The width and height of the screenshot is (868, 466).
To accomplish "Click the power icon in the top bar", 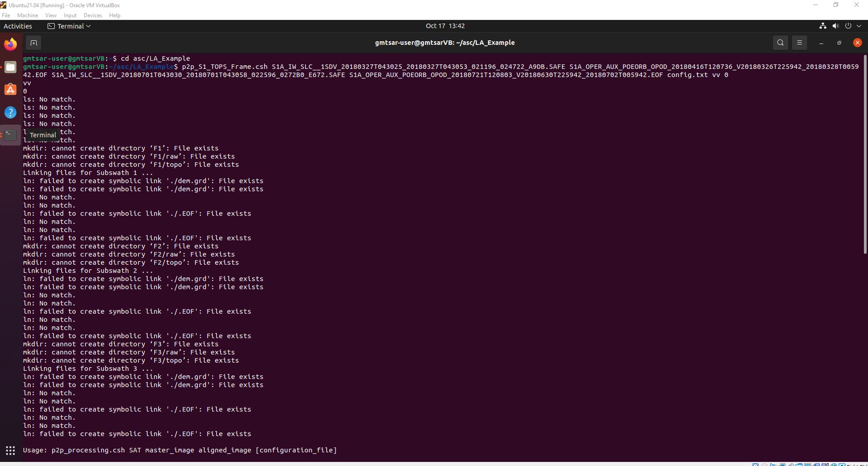I will tap(848, 26).
